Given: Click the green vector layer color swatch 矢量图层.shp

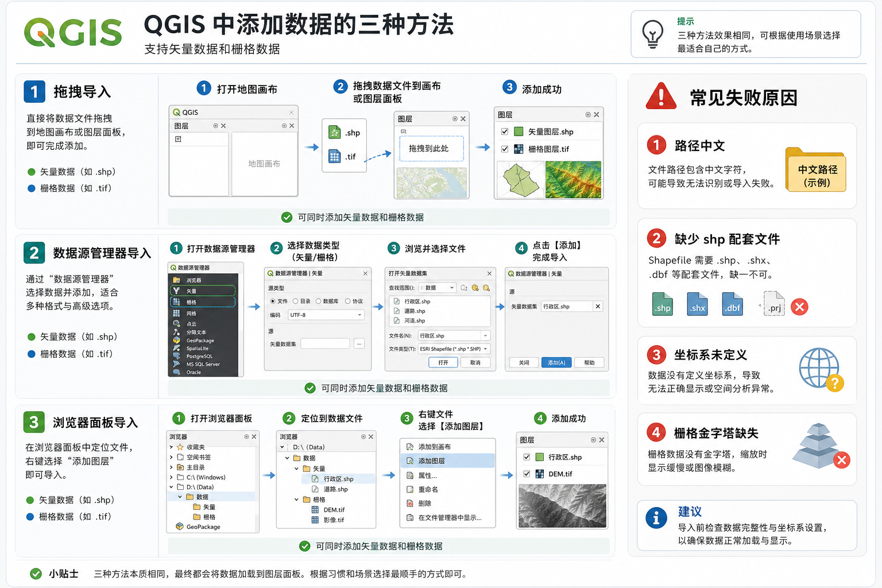Looking at the screenshot, I should point(519,131).
